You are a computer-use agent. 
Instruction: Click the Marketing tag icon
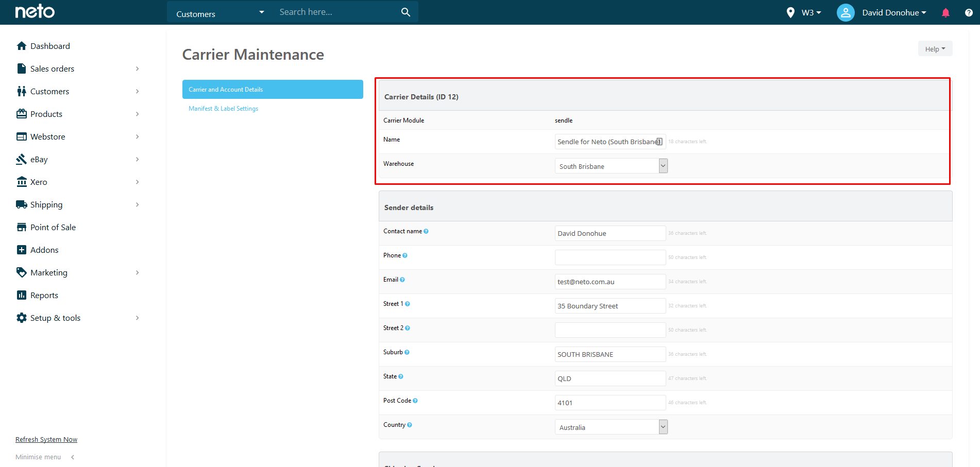[x=22, y=272]
